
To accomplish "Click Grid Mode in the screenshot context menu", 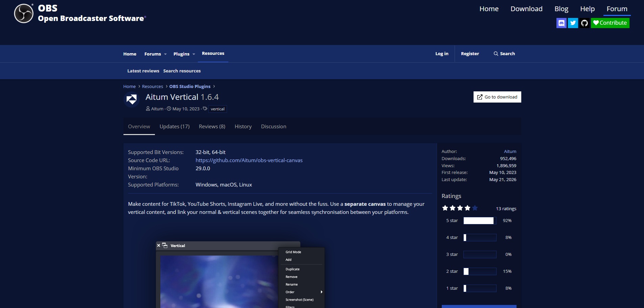I will click(293, 252).
